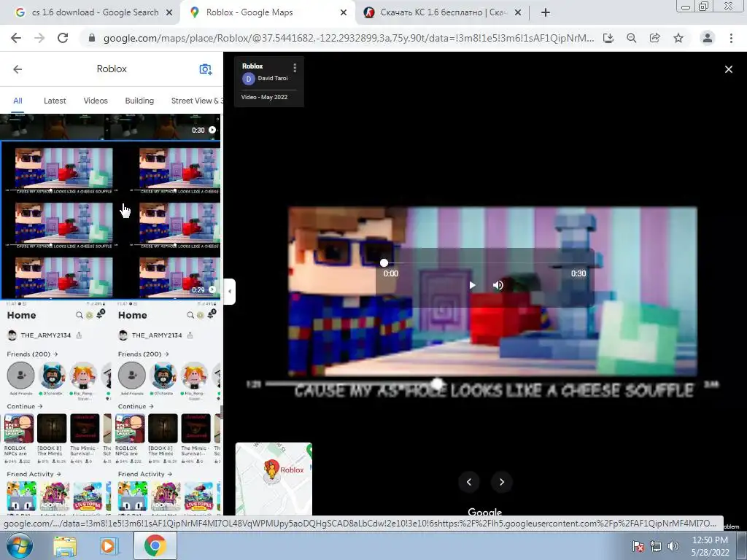Add a photo with camera plus icon

point(205,69)
